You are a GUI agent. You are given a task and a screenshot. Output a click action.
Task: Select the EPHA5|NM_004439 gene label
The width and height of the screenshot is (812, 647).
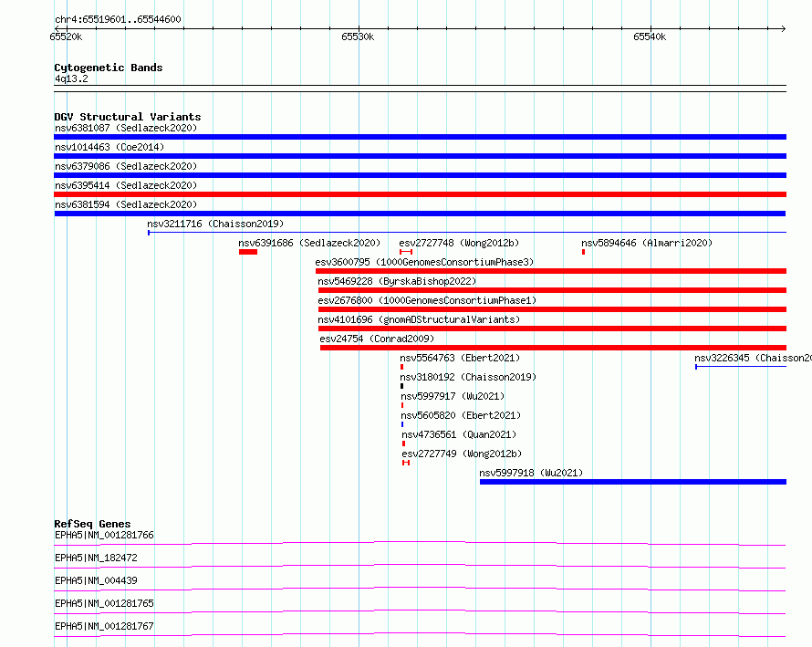(96, 580)
